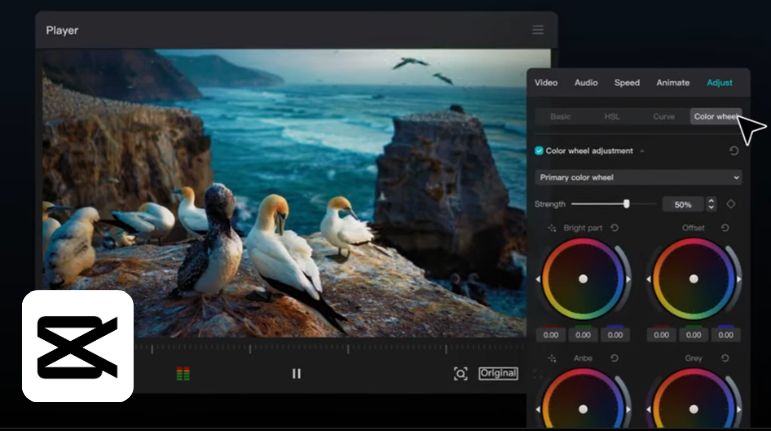
Task: Click right arrow of Bright part wheel
Action: pyautogui.click(x=628, y=279)
